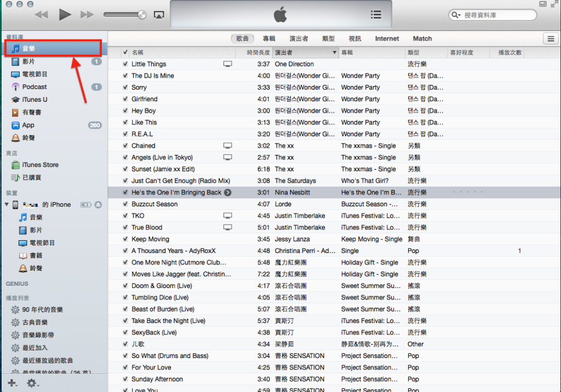
Task: Open 有聲書 audiobooks in sidebar
Action: coord(53,112)
